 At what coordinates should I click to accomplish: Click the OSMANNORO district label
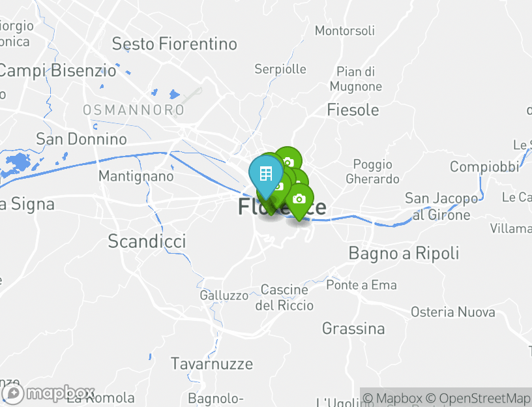(134, 110)
